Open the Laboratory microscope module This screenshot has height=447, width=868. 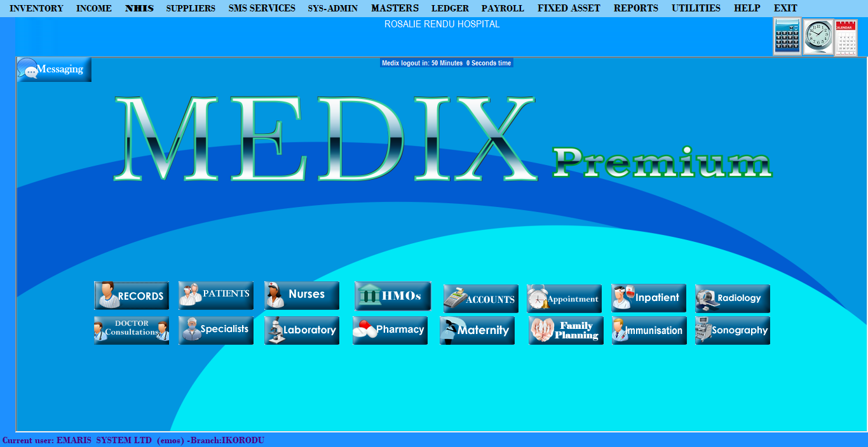(x=301, y=330)
